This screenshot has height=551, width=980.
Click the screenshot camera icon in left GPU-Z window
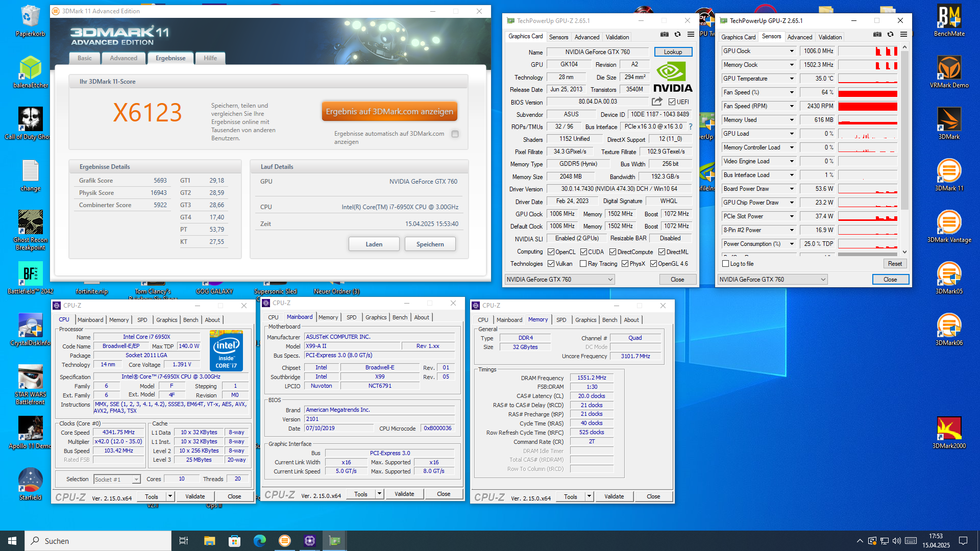664,35
